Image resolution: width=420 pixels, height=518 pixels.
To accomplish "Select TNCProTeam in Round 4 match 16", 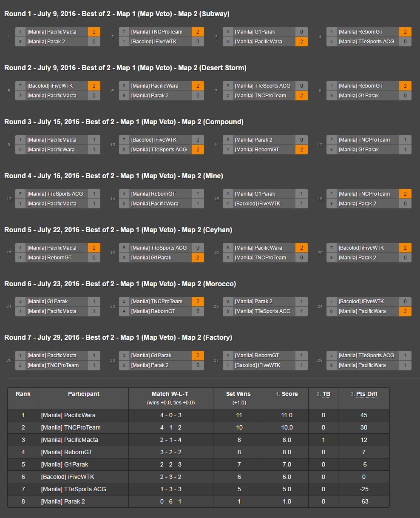I will [x=364, y=194].
